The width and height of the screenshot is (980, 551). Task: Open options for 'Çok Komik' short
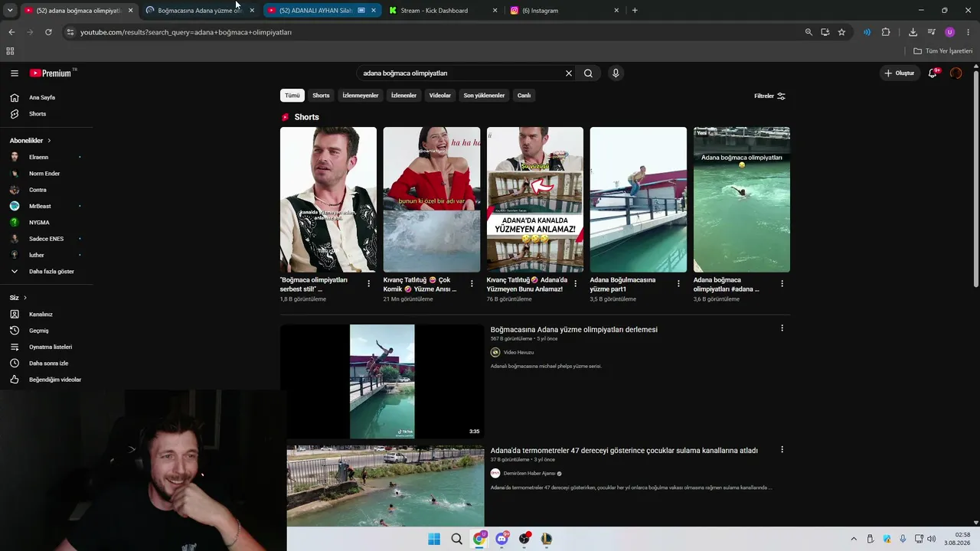[x=472, y=283]
